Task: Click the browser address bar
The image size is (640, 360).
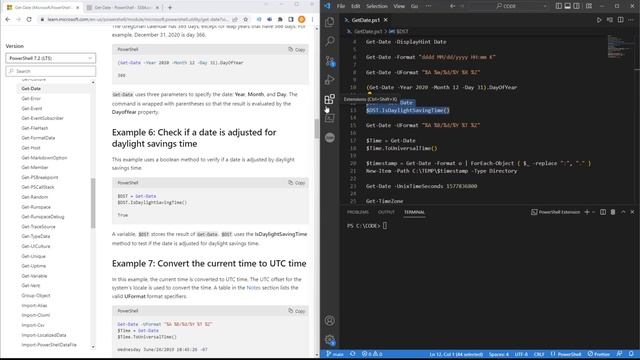Action: point(139,19)
